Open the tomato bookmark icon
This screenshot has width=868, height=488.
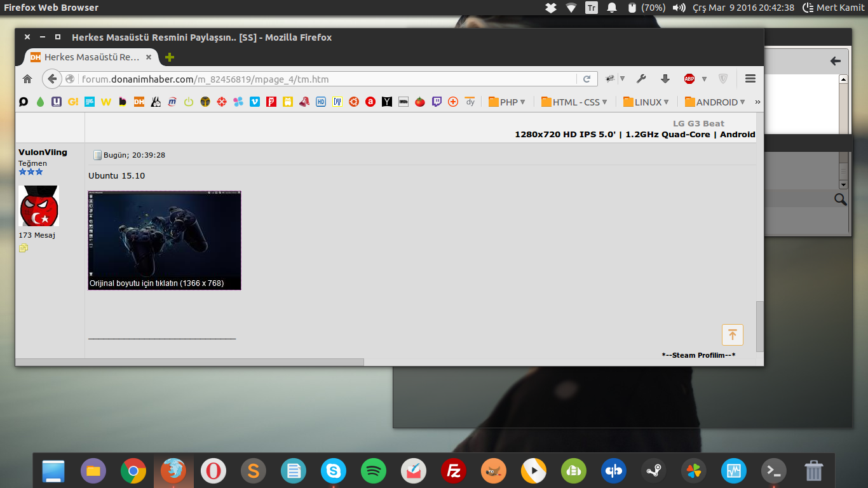pyautogui.click(x=420, y=102)
